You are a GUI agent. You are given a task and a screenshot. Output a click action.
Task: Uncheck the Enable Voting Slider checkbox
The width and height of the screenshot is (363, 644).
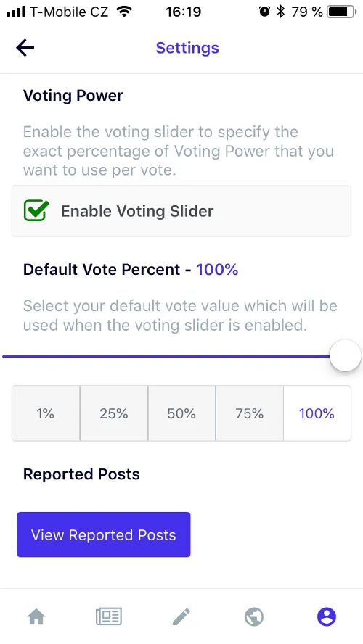coord(36,211)
